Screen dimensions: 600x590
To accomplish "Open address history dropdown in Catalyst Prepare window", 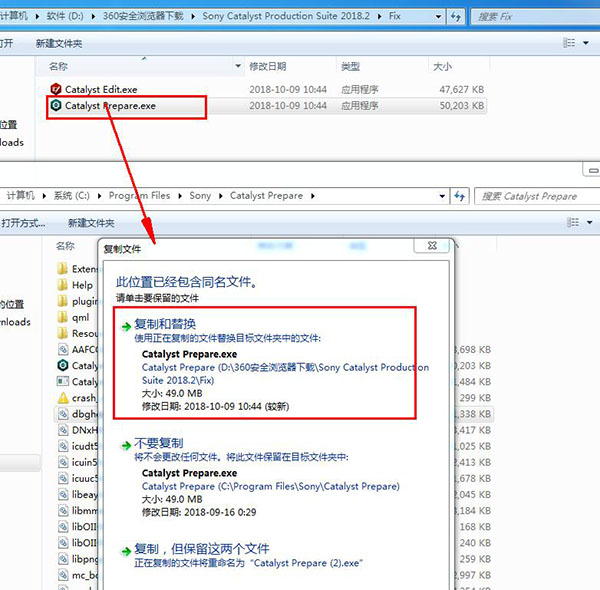I will click(442, 196).
